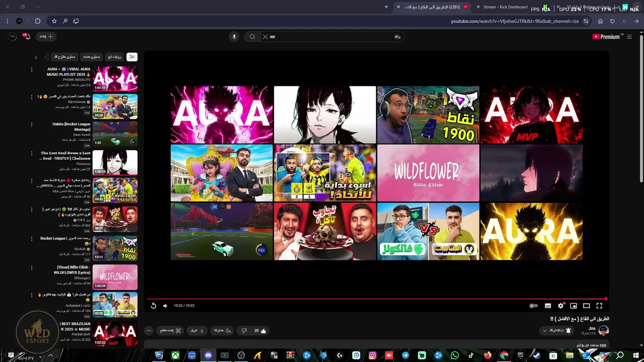Click the red video progress bar
Screen dimensions: 644x362
pos(376,299)
